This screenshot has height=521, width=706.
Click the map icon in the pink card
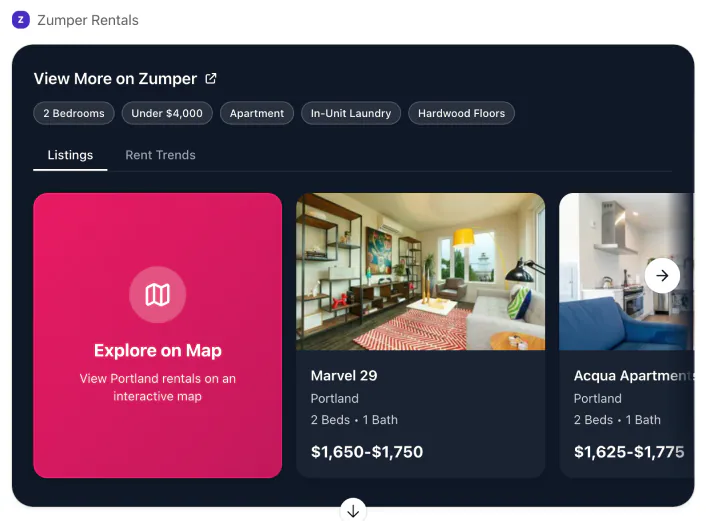click(x=157, y=294)
